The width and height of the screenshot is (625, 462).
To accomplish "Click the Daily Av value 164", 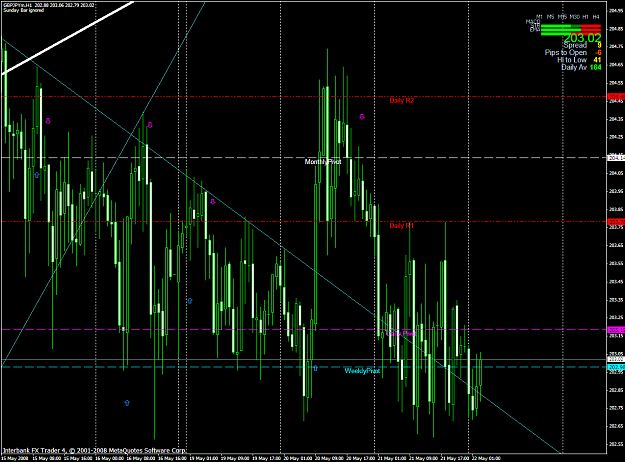I will (x=596, y=67).
